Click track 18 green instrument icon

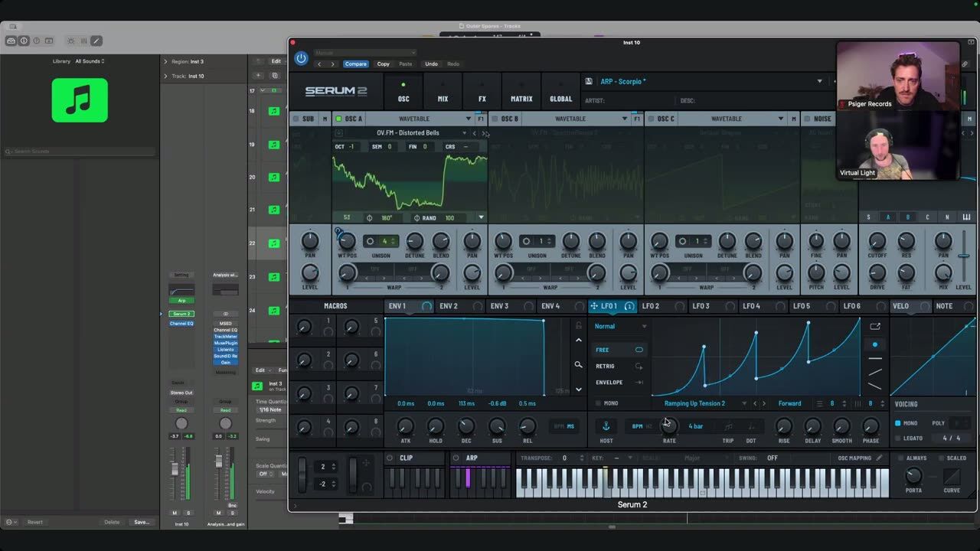point(273,111)
